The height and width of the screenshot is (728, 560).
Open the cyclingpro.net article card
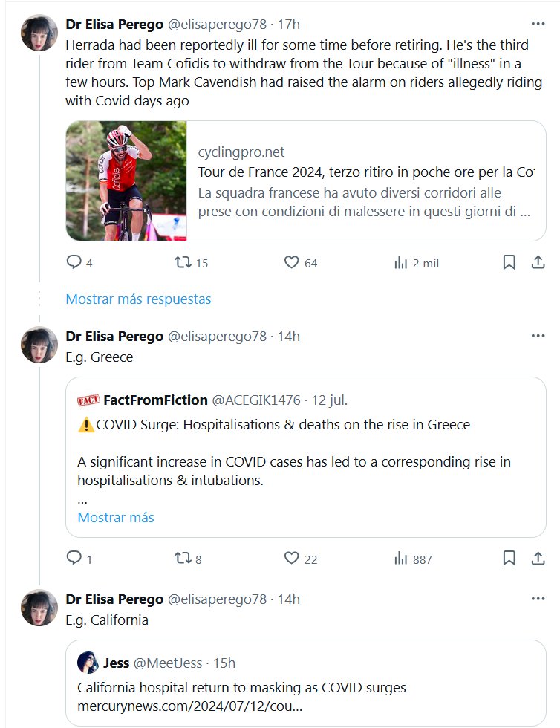tap(364, 182)
